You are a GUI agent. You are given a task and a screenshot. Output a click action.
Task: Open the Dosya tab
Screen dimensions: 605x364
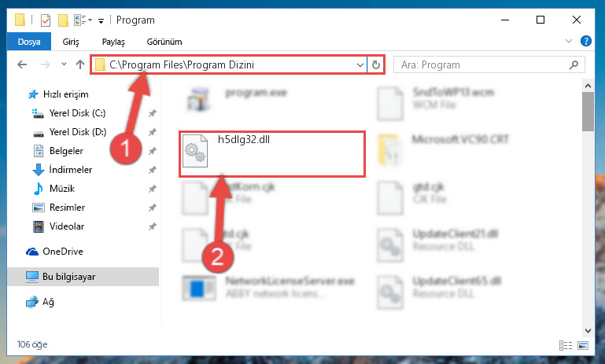(x=29, y=42)
